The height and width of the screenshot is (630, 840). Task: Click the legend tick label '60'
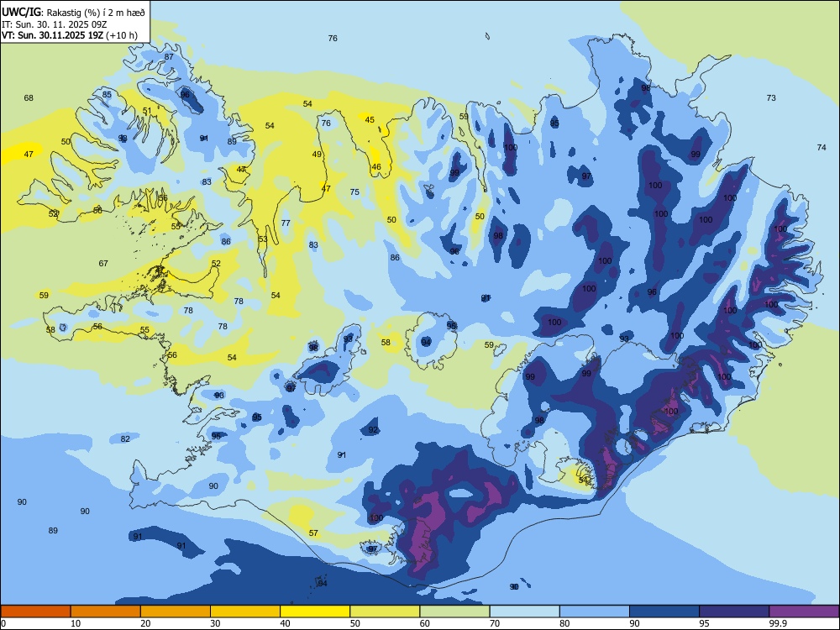click(x=425, y=623)
